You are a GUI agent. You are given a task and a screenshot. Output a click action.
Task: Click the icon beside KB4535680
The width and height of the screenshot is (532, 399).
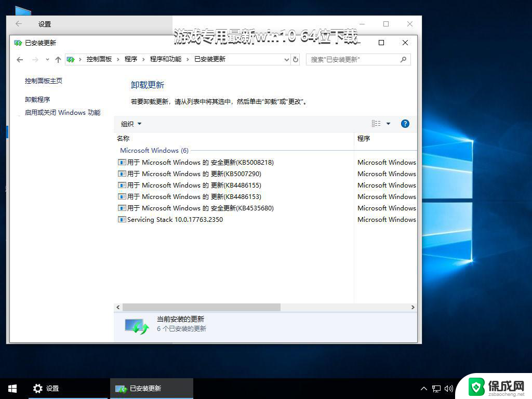[122, 208]
